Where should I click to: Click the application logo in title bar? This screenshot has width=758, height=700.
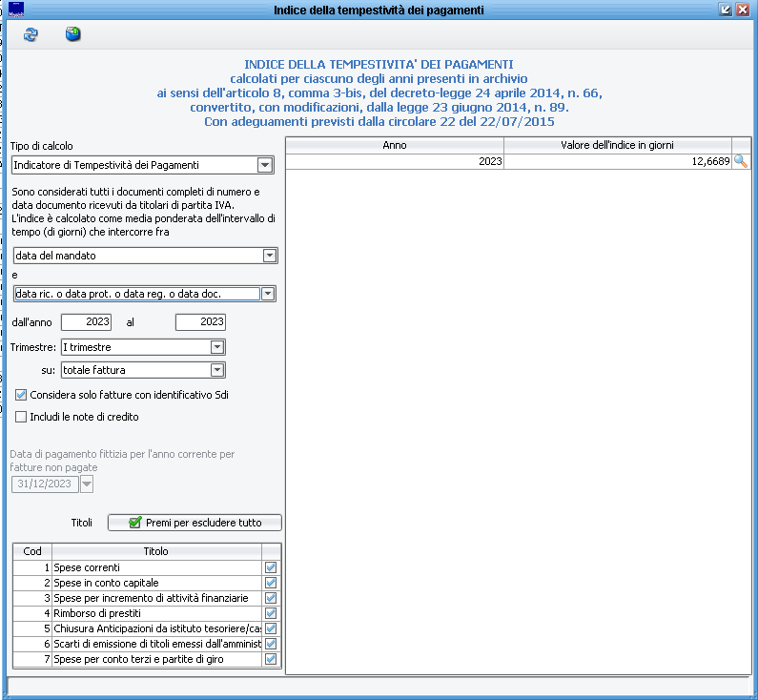[15, 10]
